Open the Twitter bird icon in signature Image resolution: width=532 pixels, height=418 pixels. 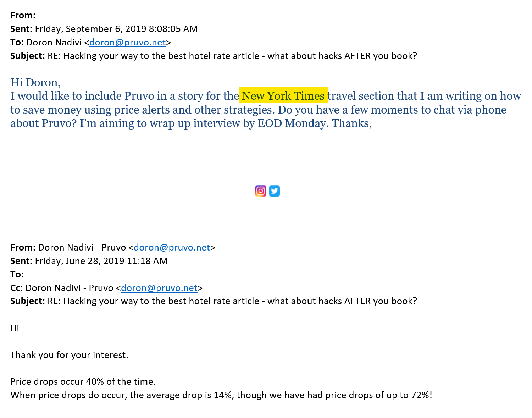(275, 191)
